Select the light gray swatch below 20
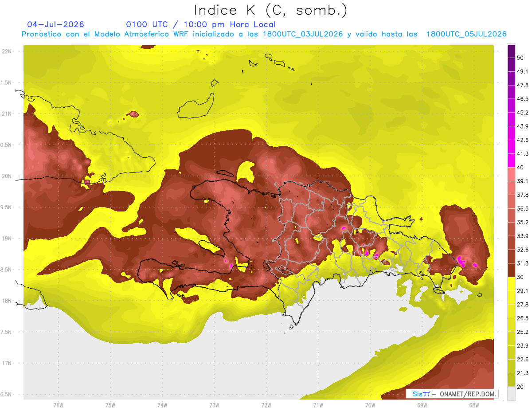Screen dimensions: 532x411 [511, 393]
